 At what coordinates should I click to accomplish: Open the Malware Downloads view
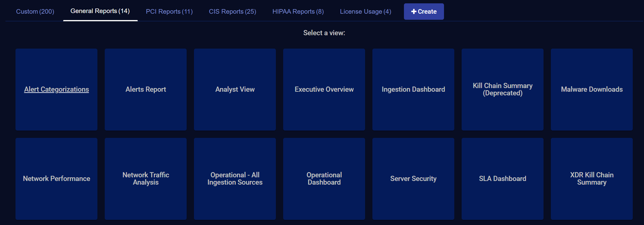[x=592, y=89]
